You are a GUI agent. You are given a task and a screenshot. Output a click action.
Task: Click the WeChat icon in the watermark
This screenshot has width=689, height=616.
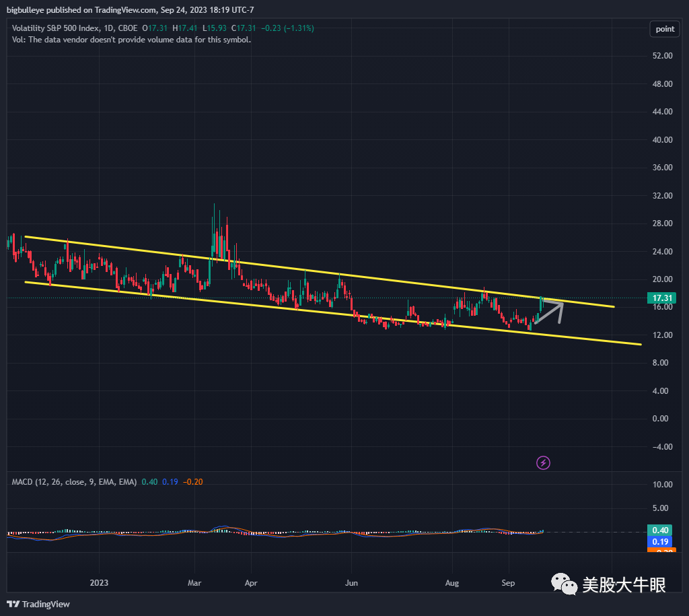[x=564, y=585]
